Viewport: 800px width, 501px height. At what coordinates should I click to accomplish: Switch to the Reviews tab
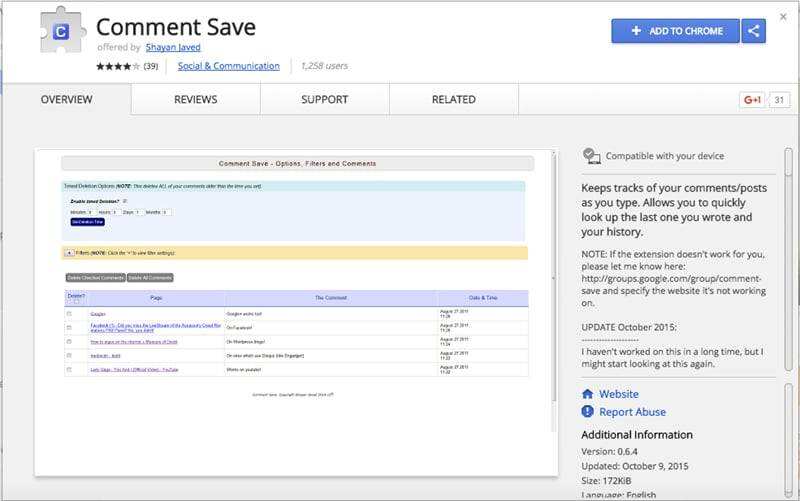tap(195, 100)
